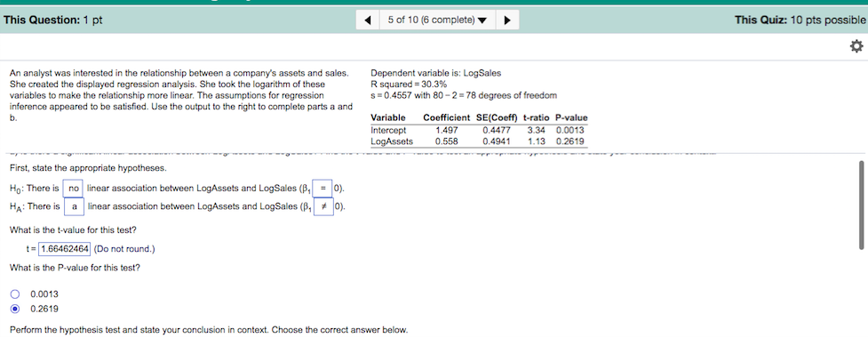The image size is (868, 338).
Task: Click the Intercept t-ratio value 3.34
Action: (x=537, y=130)
